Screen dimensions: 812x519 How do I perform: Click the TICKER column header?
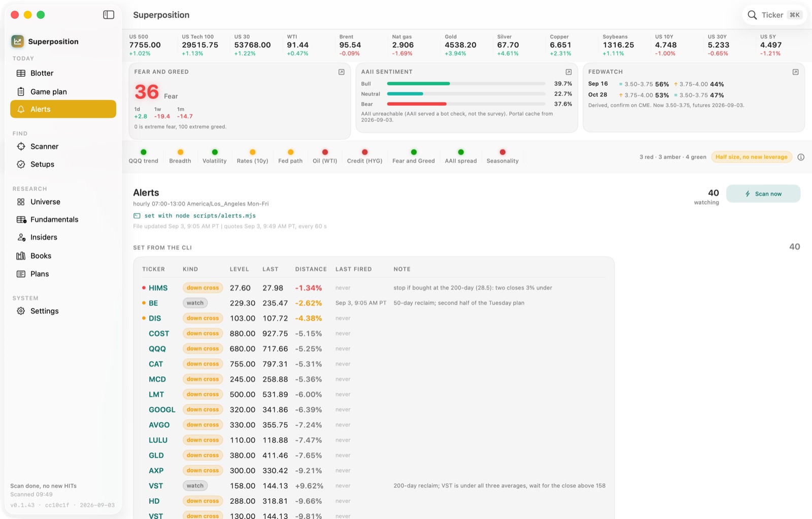pyautogui.click(x=153, y=269)
